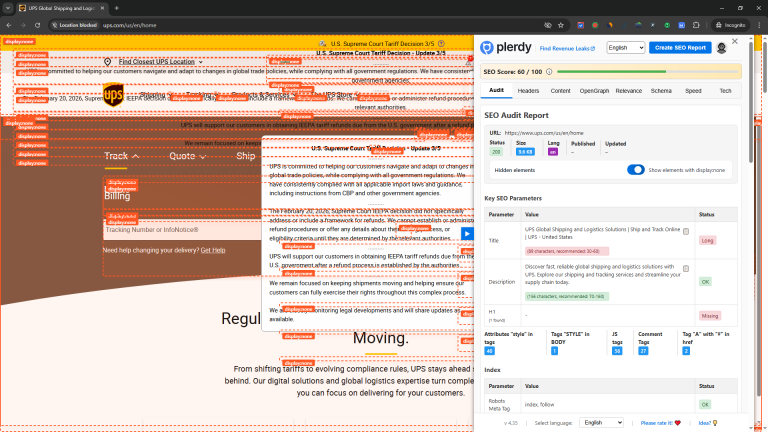
Task: Click the tracking-blocked eye icon in address bar
Action: (x=548, y=25)
